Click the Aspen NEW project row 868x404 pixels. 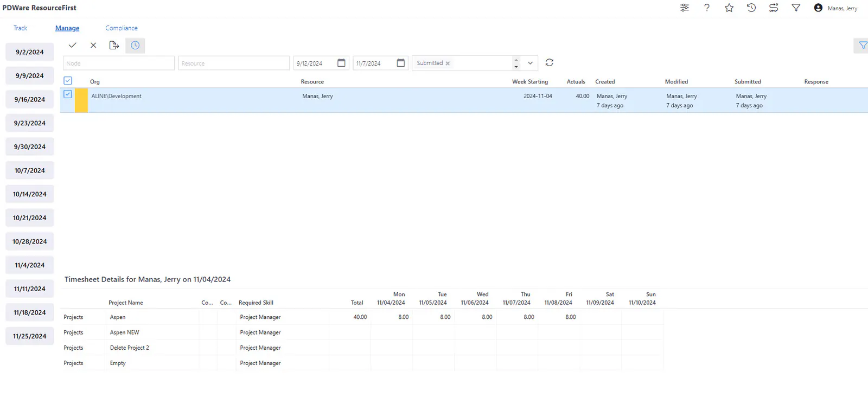pyautogui.click(x=362, y=332)
